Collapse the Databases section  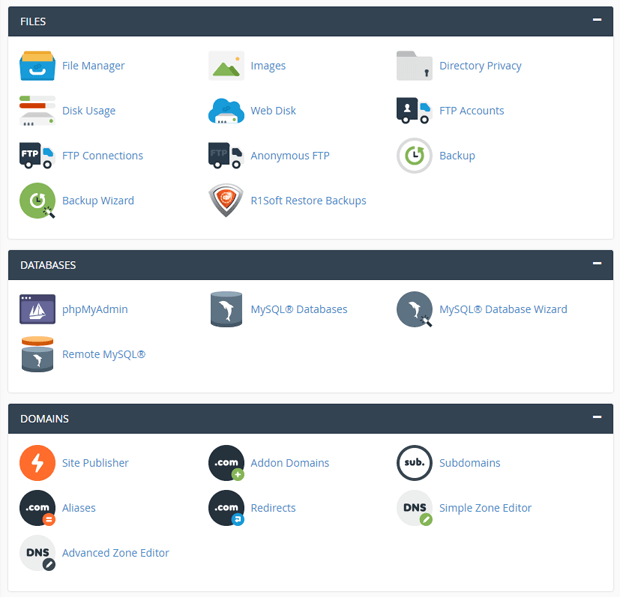tap(597, 264)
